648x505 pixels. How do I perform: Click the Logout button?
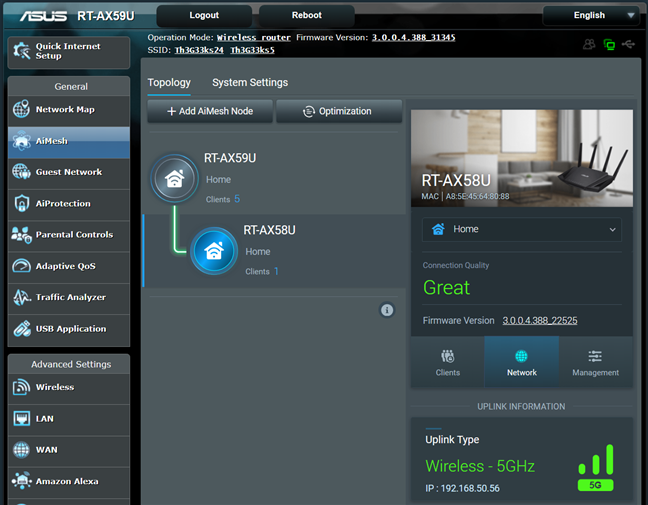tap(204, 16)
